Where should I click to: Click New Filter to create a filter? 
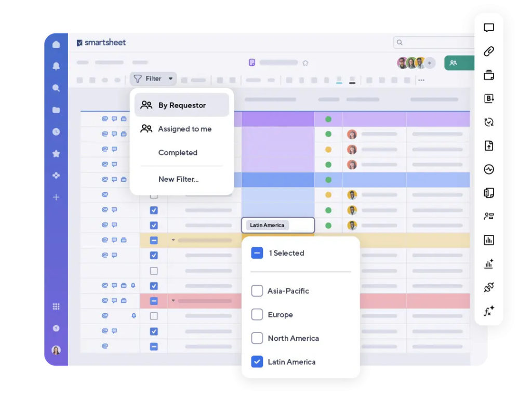[178, 179]
